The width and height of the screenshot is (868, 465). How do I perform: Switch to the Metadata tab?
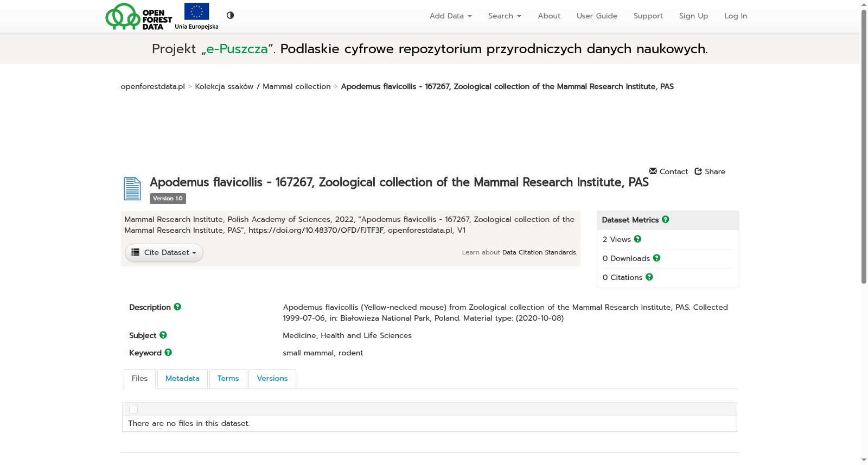[182, 379]
